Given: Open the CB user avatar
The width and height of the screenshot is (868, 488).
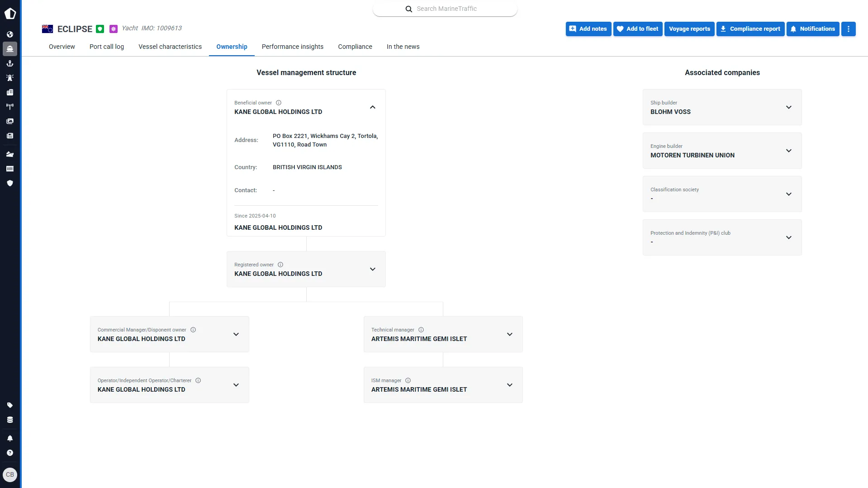Looking at the screenshot, I should click(x=10, y=475).
